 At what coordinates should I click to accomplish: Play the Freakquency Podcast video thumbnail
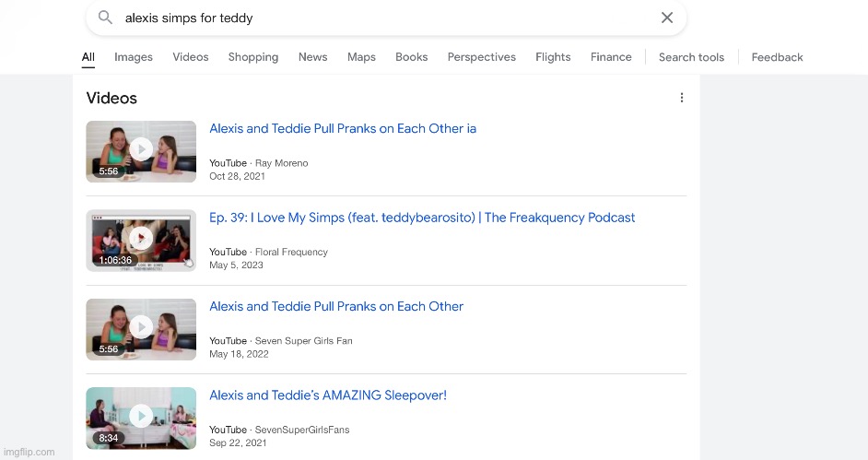(x=141, y=240)
